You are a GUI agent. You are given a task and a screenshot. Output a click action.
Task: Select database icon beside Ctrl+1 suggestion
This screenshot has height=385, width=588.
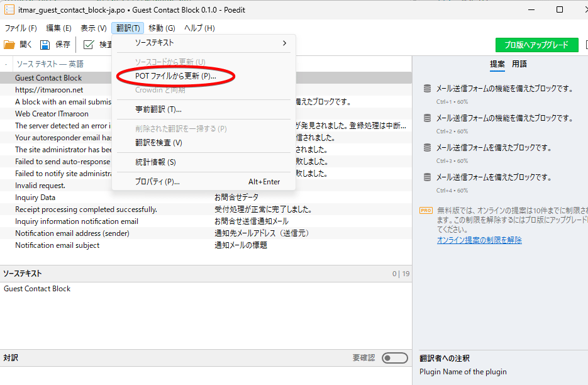(x=427, y=89)
